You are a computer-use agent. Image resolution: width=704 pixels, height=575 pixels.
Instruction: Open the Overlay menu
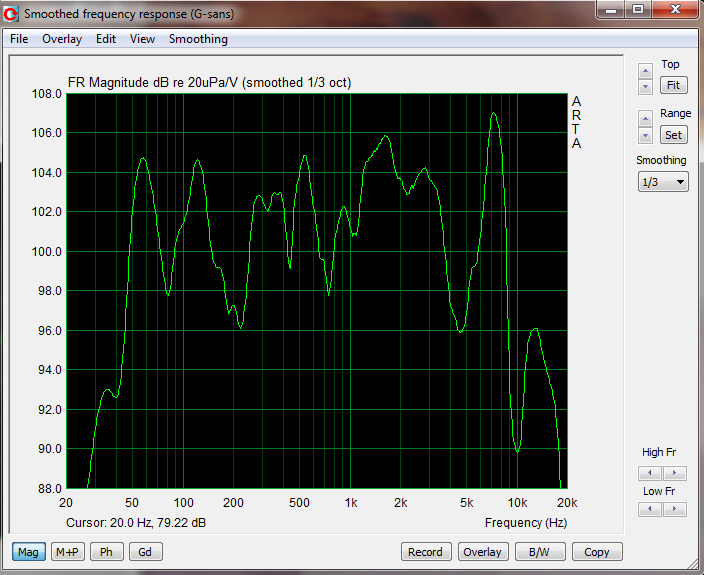tap(62, 39)
